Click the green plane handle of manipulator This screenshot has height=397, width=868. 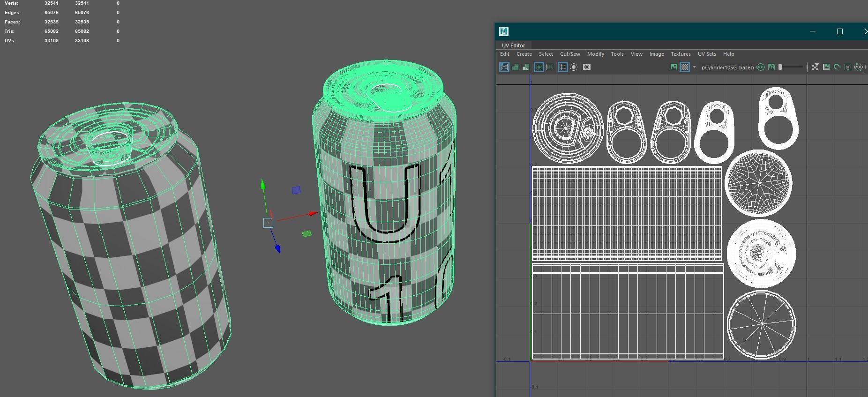click(307, 233)
